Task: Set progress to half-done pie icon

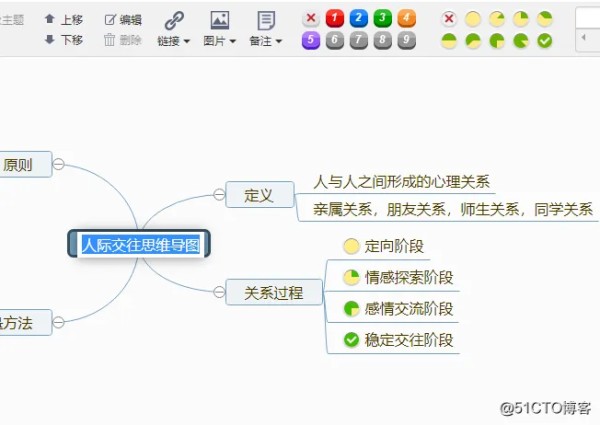Action: click(449, 41)
